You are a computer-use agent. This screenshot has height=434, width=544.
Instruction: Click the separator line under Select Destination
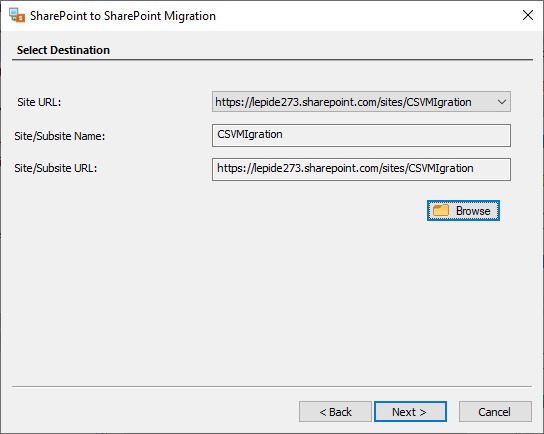click(x=272, y=60)
